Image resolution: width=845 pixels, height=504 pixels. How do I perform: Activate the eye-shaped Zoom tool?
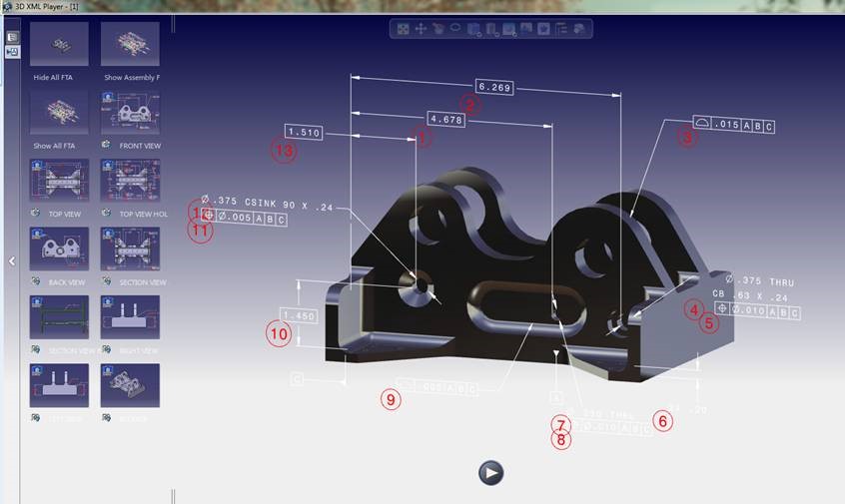tap(454, 29)
